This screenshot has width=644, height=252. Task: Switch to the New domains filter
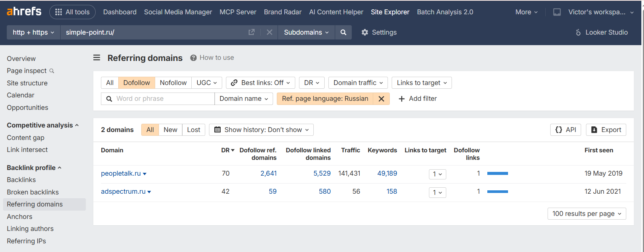point(170,130)
